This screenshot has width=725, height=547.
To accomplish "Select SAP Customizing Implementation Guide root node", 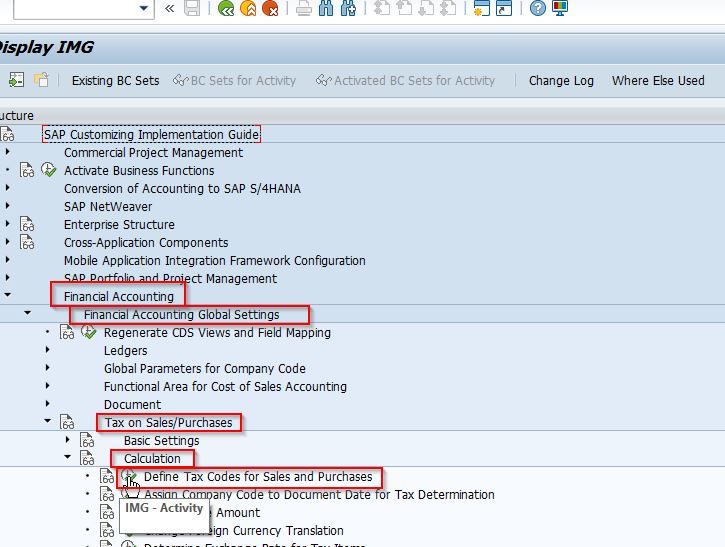I will point(151,134).
